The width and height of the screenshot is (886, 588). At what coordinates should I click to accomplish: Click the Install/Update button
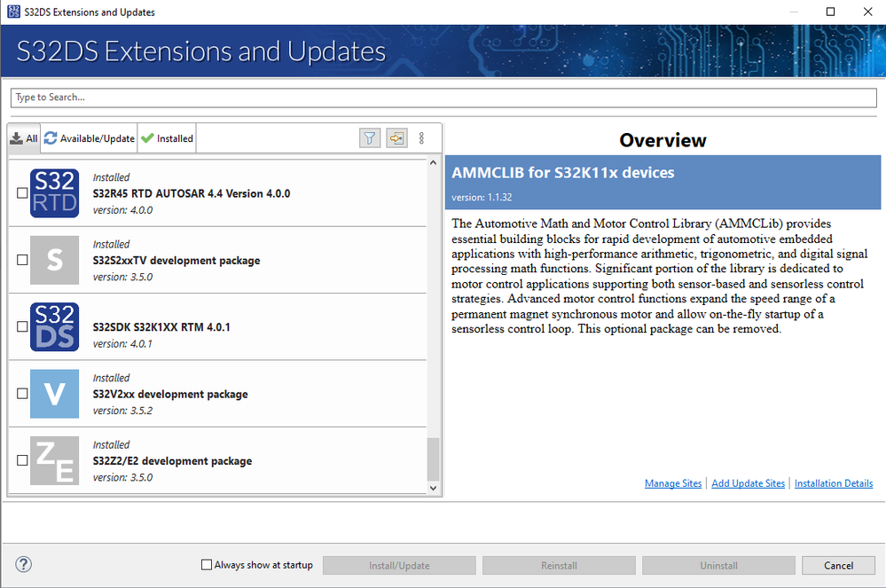(x=399, y=566)
